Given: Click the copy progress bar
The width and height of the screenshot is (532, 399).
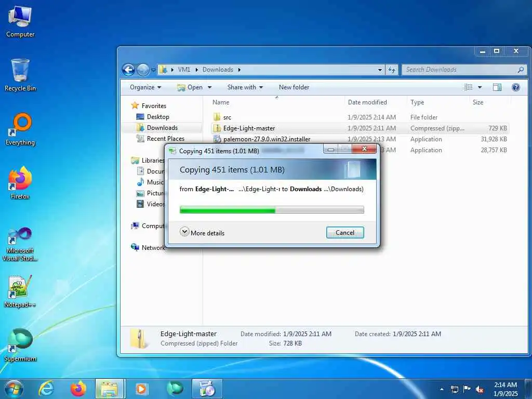Looking at the screenshot, I should tap(272, 210).
